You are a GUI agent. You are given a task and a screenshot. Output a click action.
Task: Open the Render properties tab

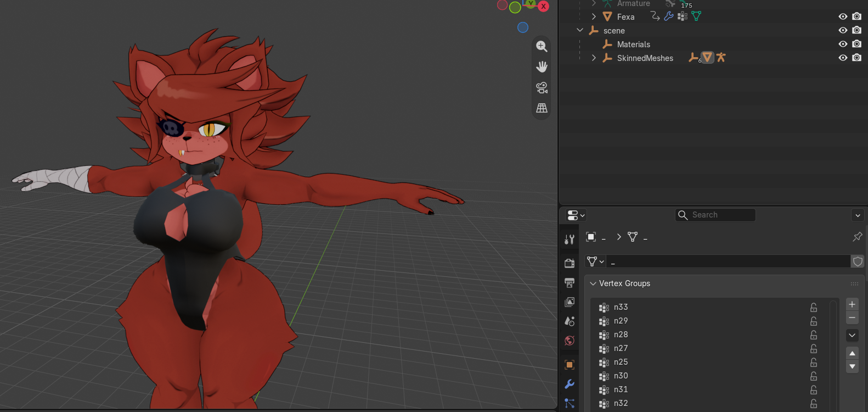[570, 263]
